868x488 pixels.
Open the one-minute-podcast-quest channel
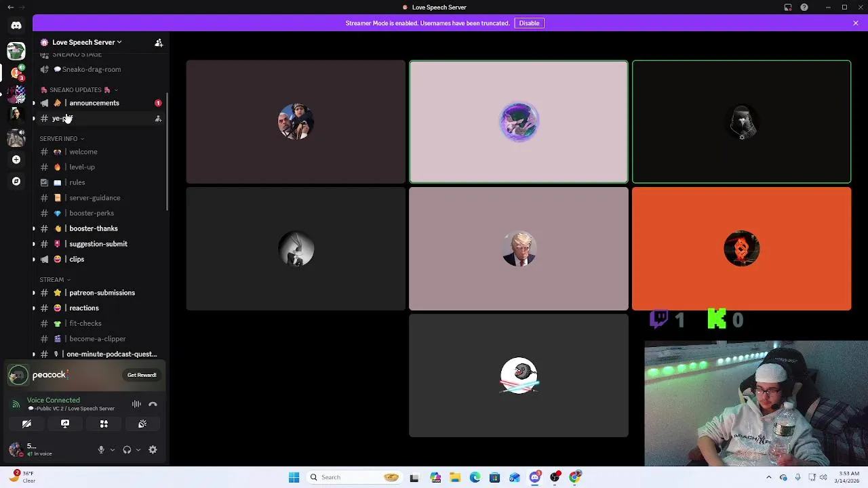click(100, 354)
